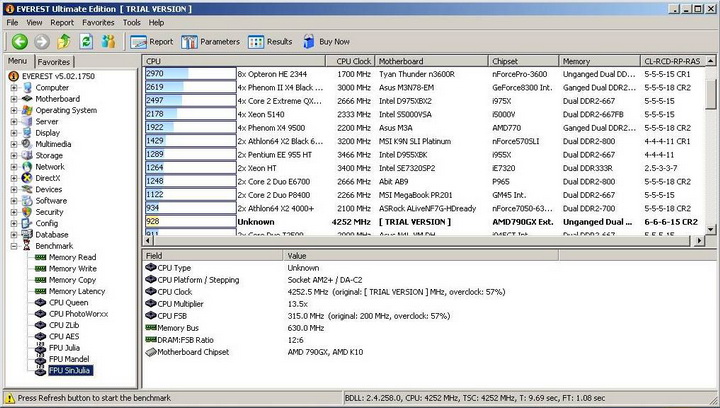The width and height of the screenshot is (720, 408).
Task: Click the status bar warning icon
Action: coord(10,398)
